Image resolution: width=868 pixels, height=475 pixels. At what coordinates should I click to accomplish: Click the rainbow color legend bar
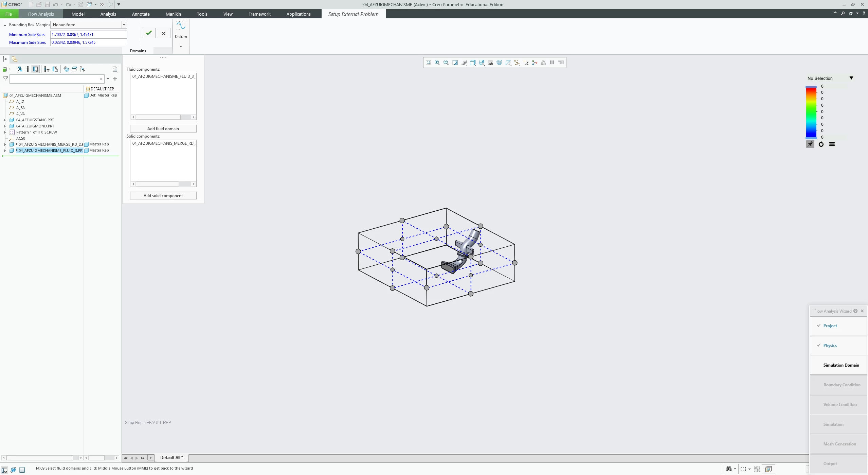pyautogui.click(x=811, y=112)
